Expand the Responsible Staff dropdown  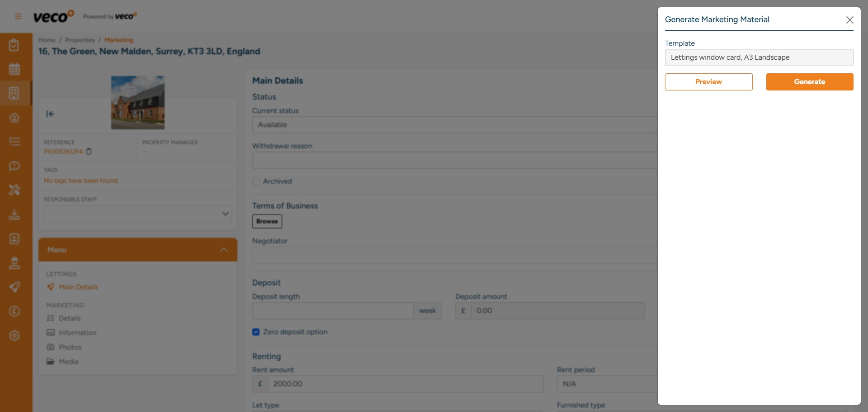(225, 213)
